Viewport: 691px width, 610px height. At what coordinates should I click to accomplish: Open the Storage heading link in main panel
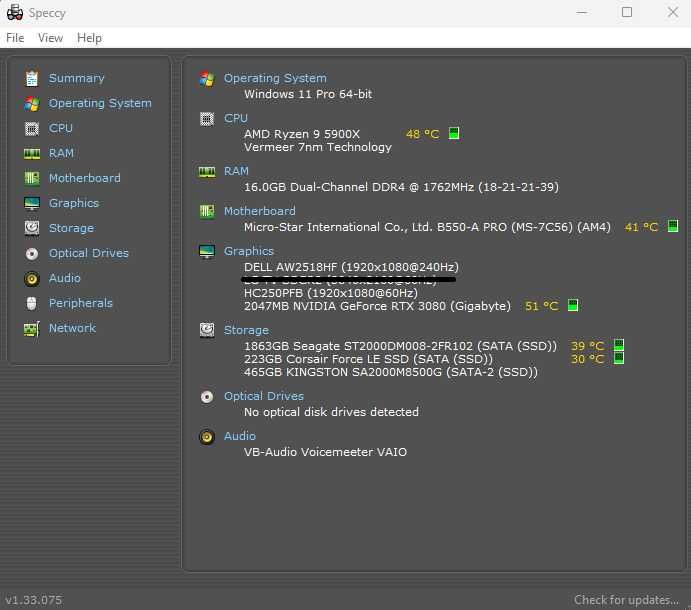pos(246,330)
